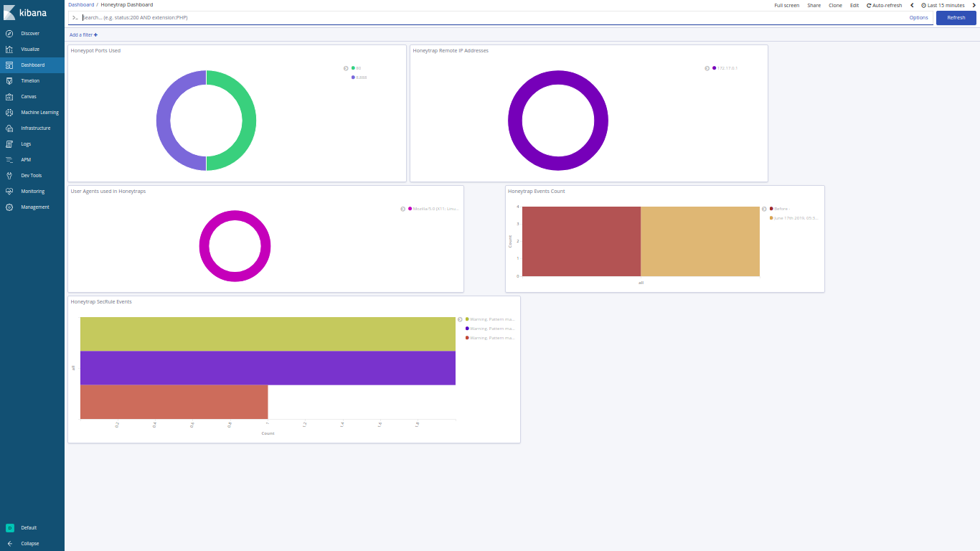This screenshot has height=551, width=980.
Task: Click Honeytrap Dashboard breadcrumb text
Action: pyautogui.click(x=127, y=4)
